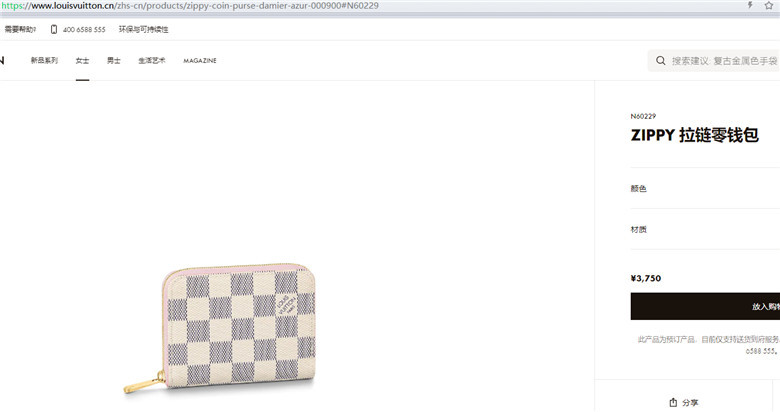Viewport: 780px width, 412px height.
Task: Add the purse to cart with the black 放入购物 button
Action: (x=705, y=306)
